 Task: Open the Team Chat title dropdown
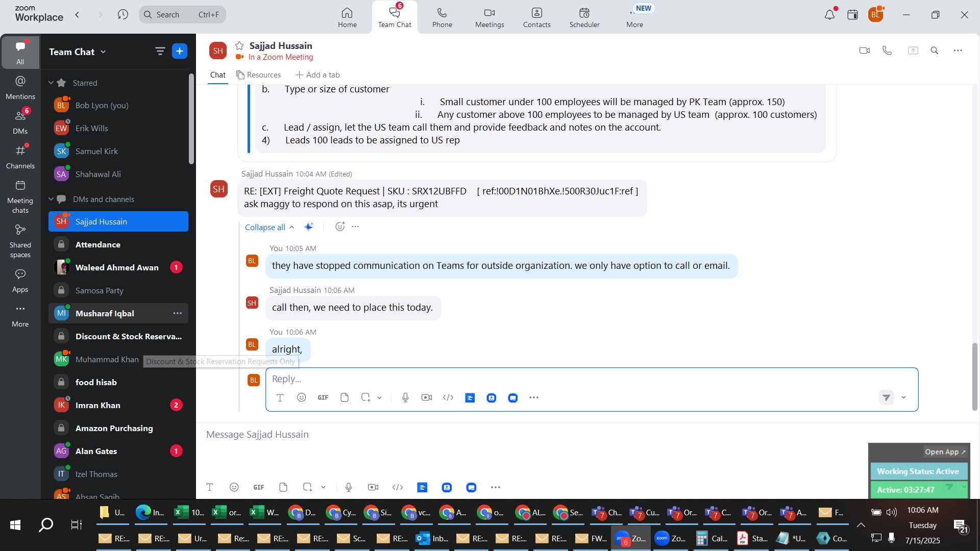104,52
